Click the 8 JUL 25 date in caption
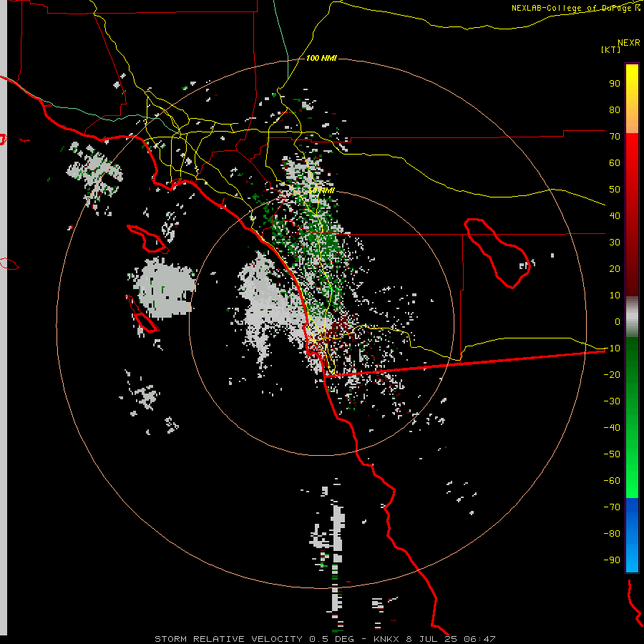 (x=431, y=639)
